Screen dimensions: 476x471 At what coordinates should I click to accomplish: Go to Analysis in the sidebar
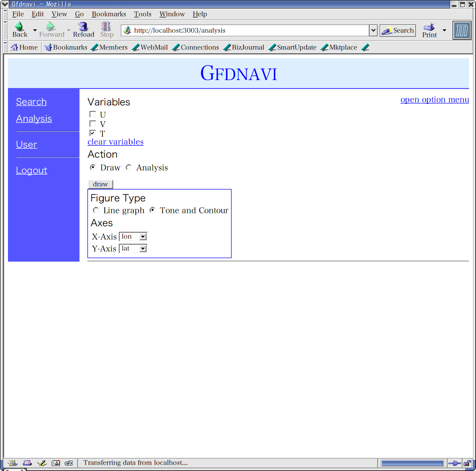pyautogui.click(x=34, y=118)
